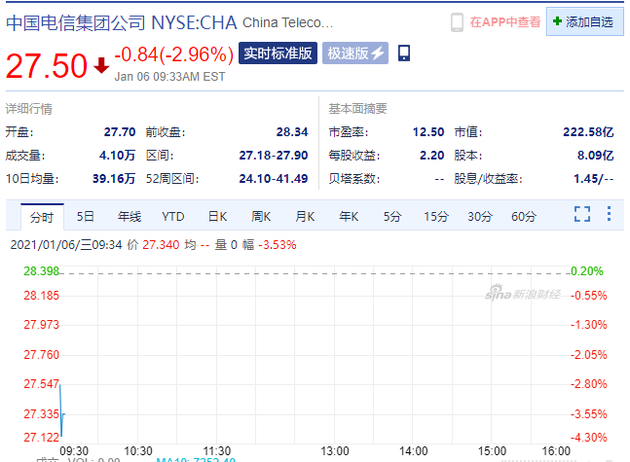This screenshot has width=630, height=462.
Task: Click the 市盈率 value 12.50
Action: click(428, 132)
